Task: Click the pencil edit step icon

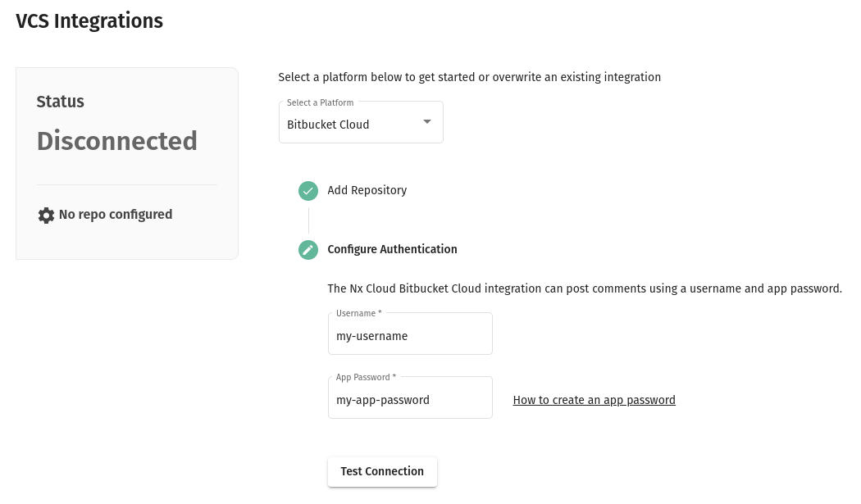Action: (x=308, y=250)
